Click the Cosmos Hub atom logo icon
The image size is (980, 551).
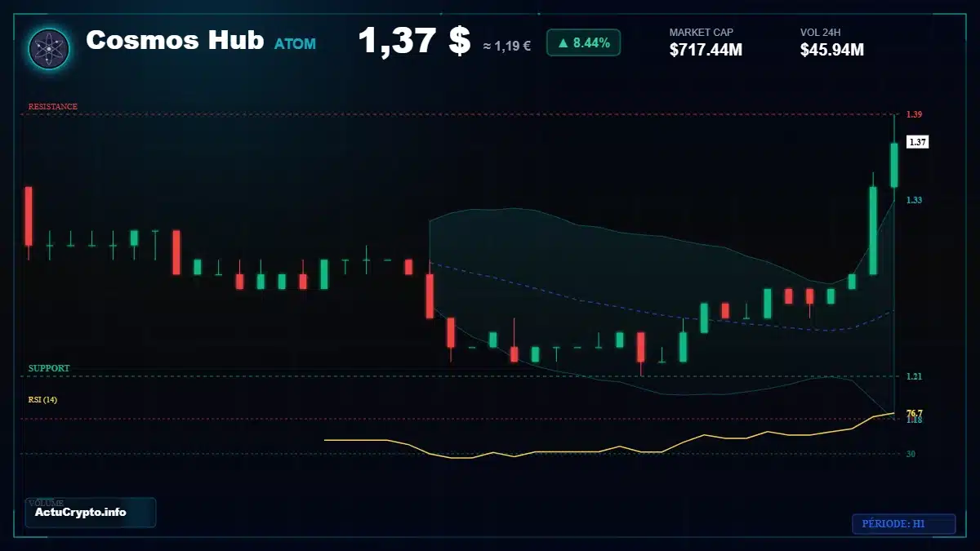tap(49, 48)
